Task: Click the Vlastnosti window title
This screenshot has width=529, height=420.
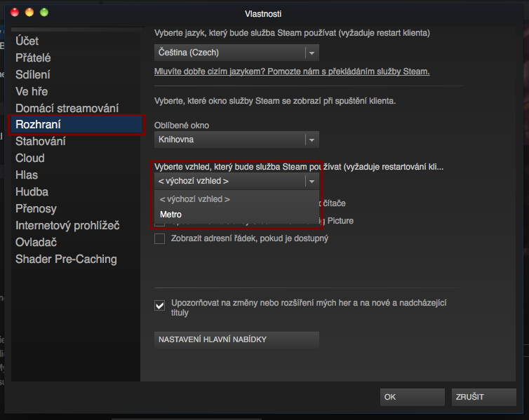Action: point(263,14)
